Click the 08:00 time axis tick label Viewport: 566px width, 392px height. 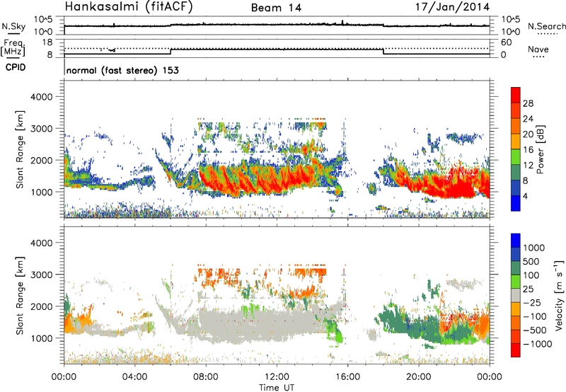click(x=206, y=377)
